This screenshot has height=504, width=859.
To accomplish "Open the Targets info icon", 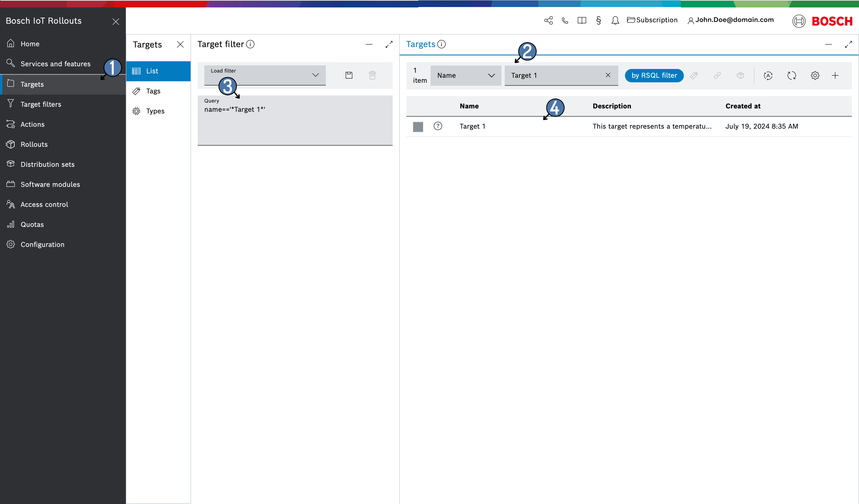I will click(441, 44).
